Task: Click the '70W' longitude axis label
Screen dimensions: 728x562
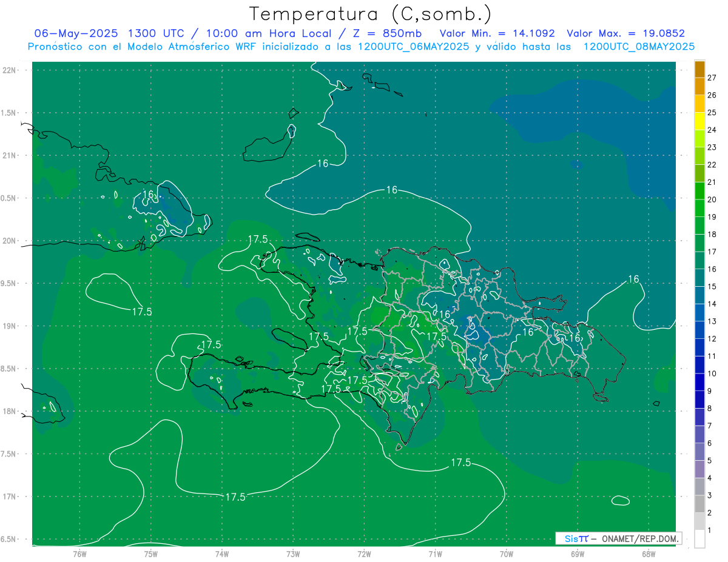Action: [507, 554]
